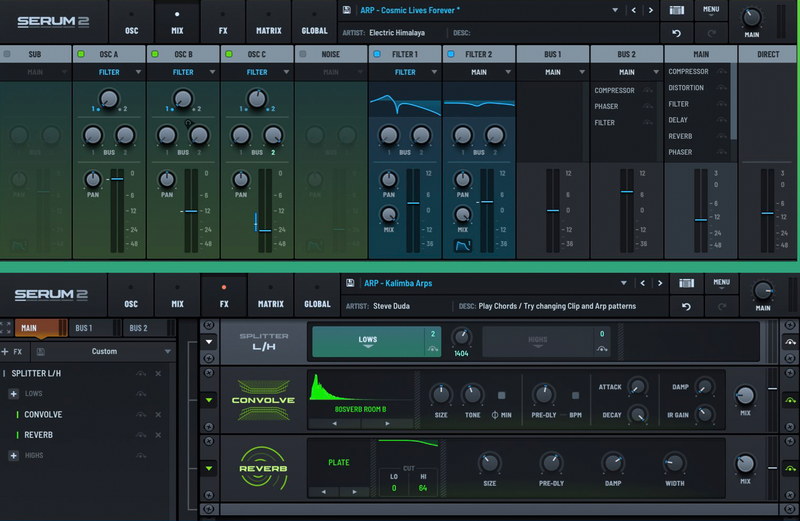Click the reverb CUT HI value 64
Screen dimensions: 800x521
423,488
